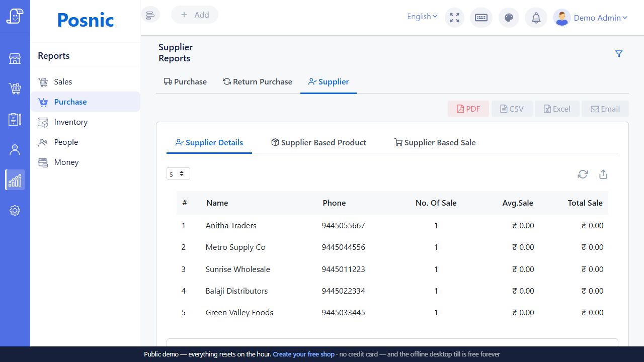Export report as CSV
The width and height of the screenshot is (644, 362).
(512, 109)
